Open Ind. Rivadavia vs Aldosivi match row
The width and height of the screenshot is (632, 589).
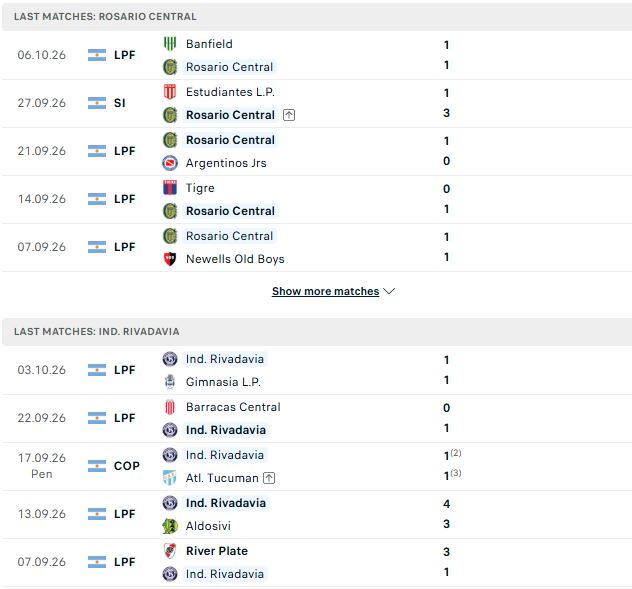317,514
